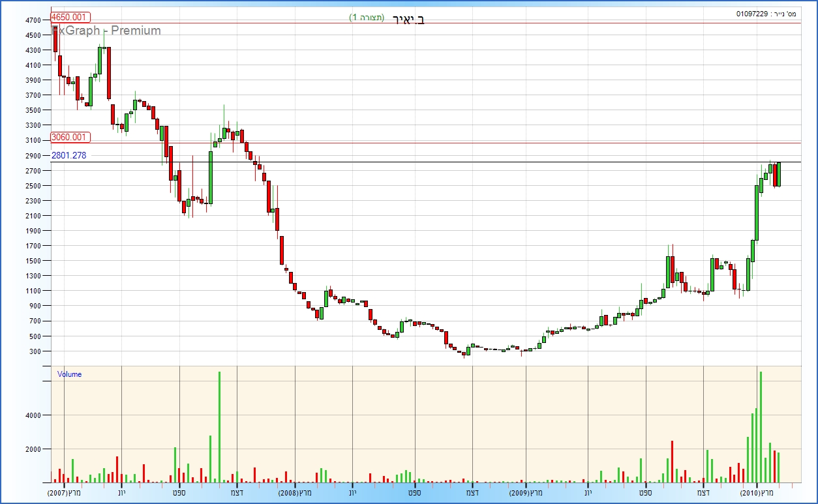Click the 4000 volume axis label

tap(33, 415)
